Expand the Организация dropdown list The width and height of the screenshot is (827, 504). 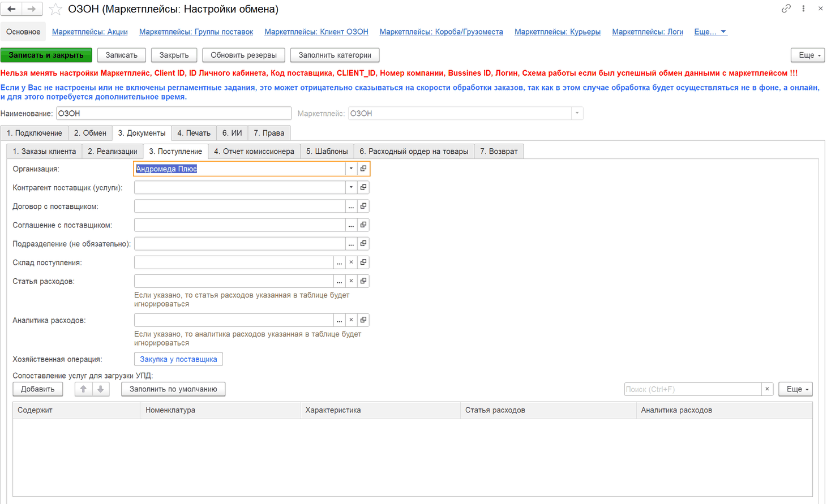click(x=351, y=169)
